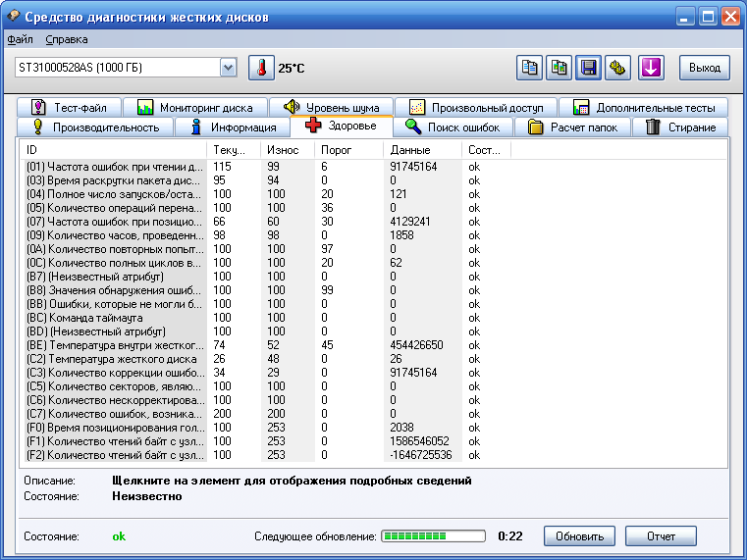The height and width of the screenshot is (560, 747).
Task: Open options via the wrench icon
Action: point(617,68)
